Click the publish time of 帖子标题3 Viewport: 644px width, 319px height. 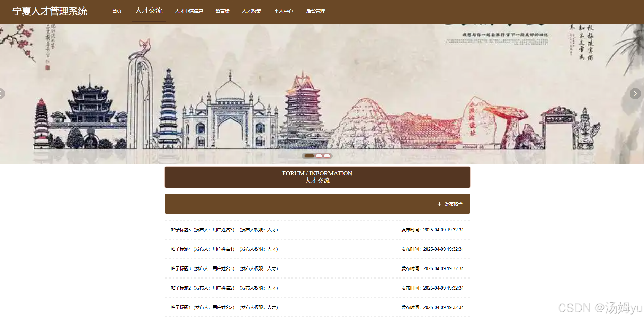(432, 268)
